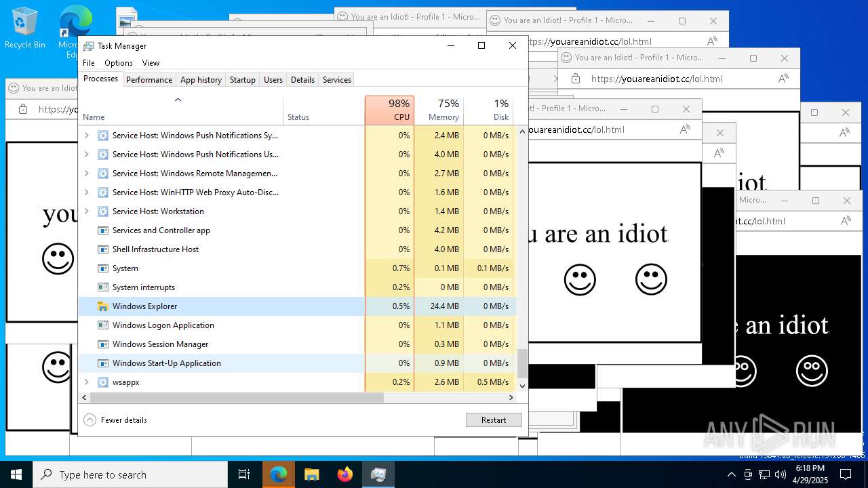Click the Name column header
The width and height of the screenshot is (868, 488).
pos(181,110)
